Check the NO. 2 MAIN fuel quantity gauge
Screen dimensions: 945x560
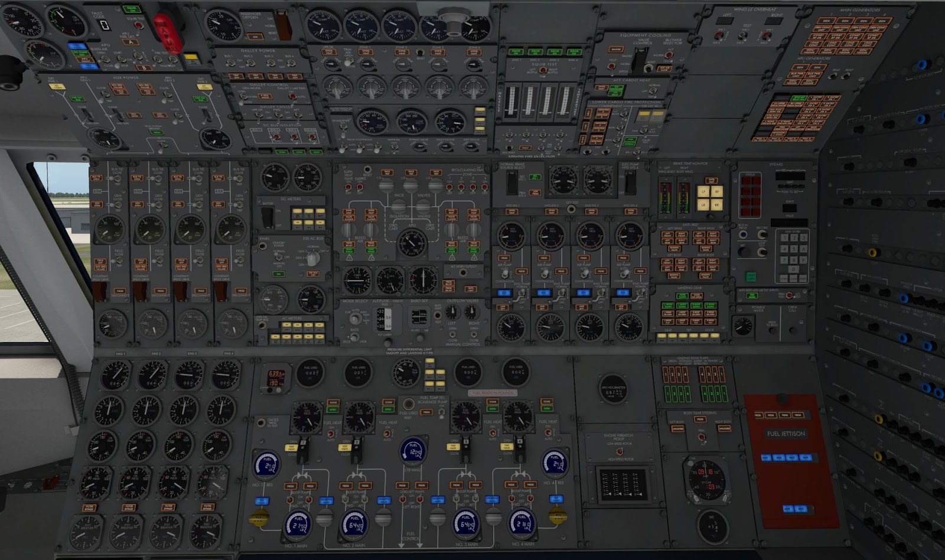pyautogui.click(x=354, y=525)
